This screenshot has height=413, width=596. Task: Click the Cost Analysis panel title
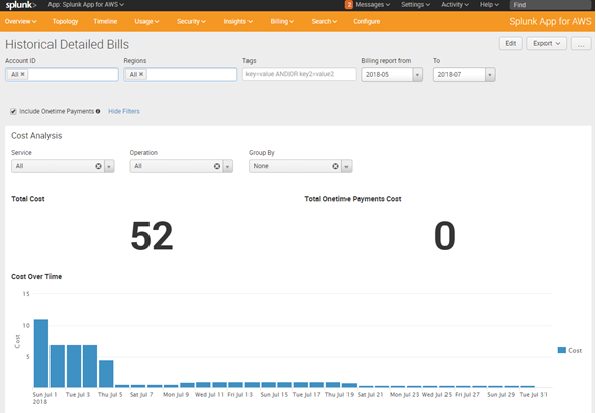tap(36, 136)
